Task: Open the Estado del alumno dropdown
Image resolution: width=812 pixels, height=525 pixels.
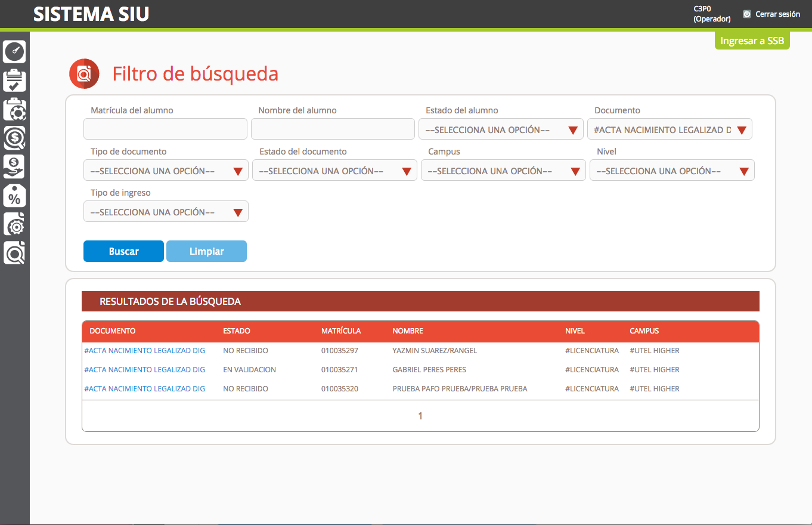Action: coord(501,129)
